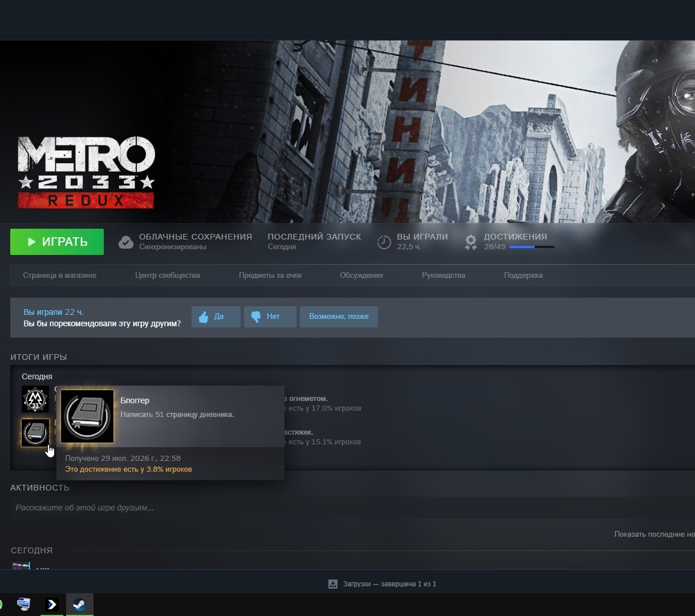Image resolution: width=695 pixels, height=616 pixels.
Task: Click the large Блоггер achievement image
Action: [x=87, y=416]
